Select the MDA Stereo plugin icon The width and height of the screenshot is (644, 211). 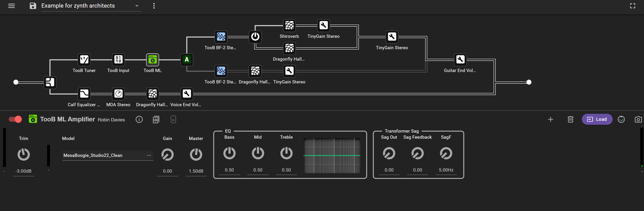pyautogui.click(x=118, y=94)
